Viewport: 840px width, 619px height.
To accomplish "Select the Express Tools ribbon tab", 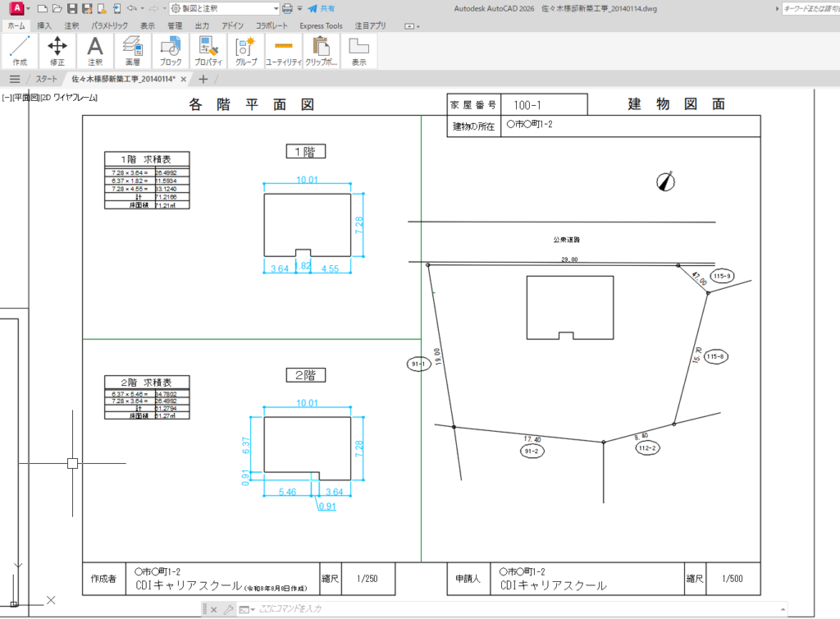I will (x=321, y=25).
